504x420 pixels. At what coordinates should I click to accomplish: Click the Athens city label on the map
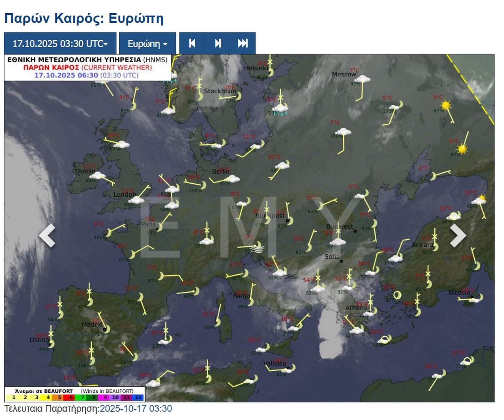coord(356,308)
